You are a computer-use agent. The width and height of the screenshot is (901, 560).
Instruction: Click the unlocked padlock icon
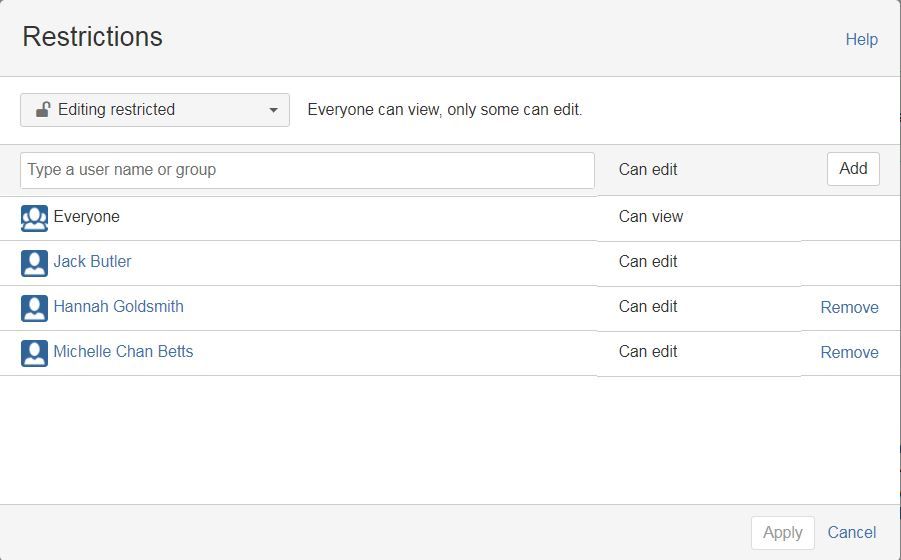(43, 110)
